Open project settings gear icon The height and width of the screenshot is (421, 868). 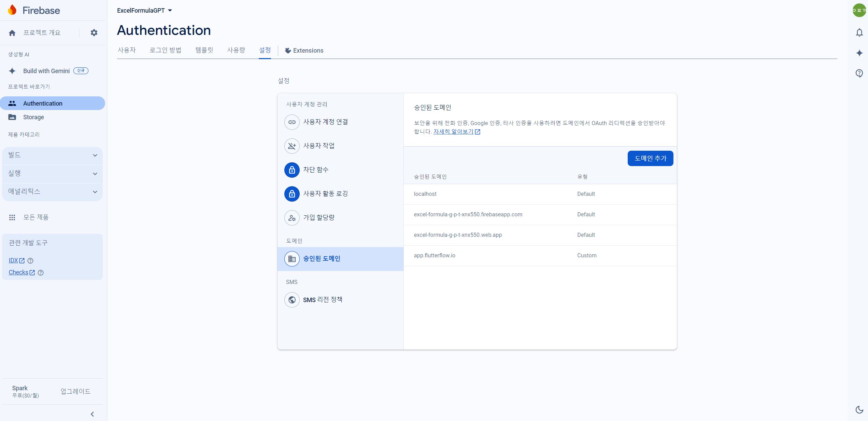coord(94,32)
